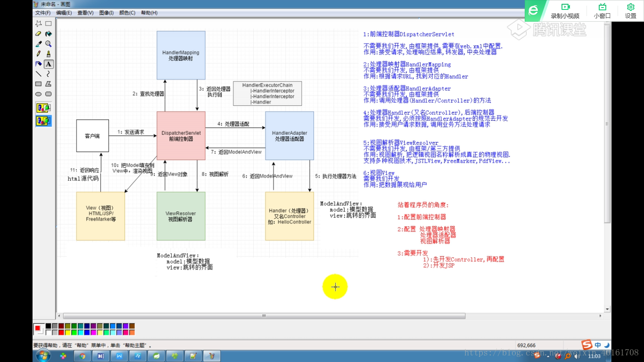Open the Windows Start button

tap(43, 355)
